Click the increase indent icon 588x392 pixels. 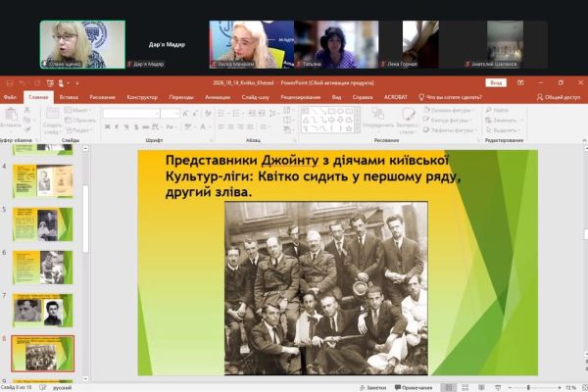(x=262, y=114)
